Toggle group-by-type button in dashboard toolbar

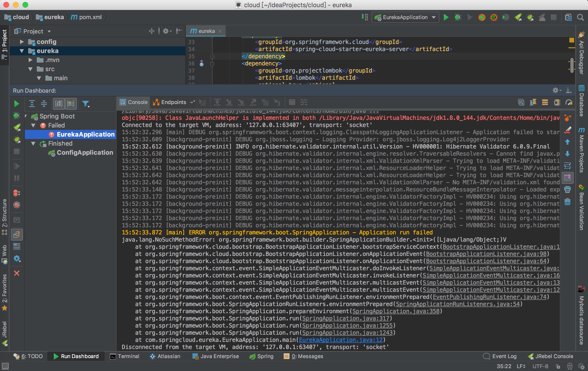59,104
